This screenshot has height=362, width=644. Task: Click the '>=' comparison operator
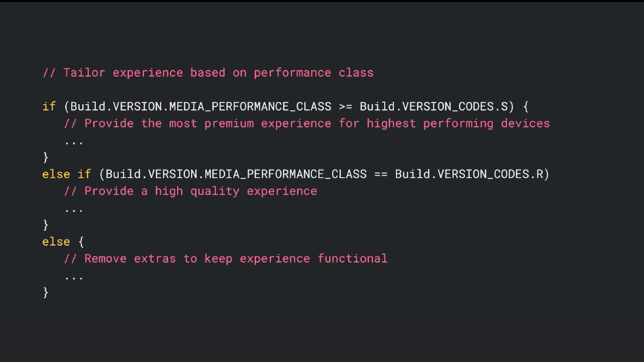coord(345,107)
